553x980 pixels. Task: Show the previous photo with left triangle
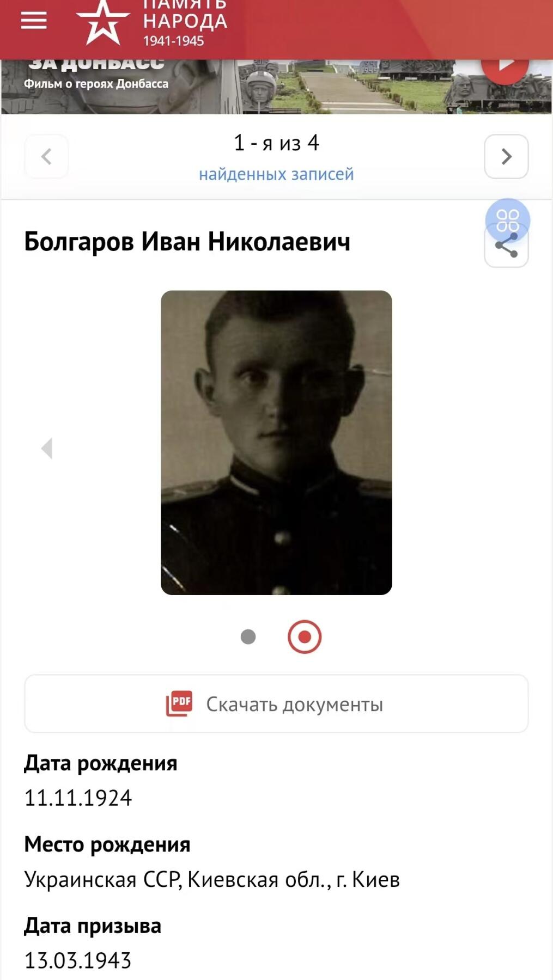click(x=47, y=448)
